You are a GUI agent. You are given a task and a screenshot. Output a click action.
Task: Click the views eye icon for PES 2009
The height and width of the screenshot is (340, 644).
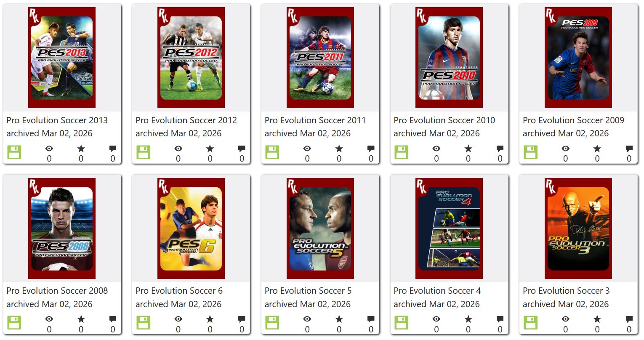[566, 149]
